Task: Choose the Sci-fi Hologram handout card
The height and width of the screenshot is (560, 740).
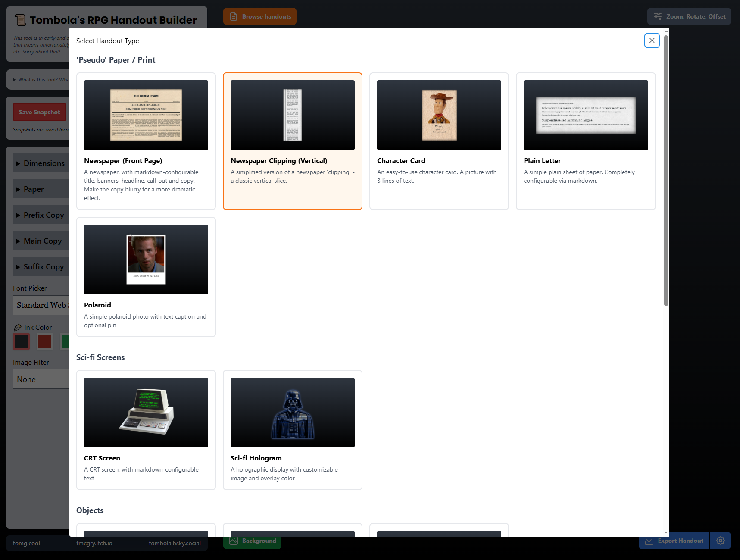Action: point(293,430)
